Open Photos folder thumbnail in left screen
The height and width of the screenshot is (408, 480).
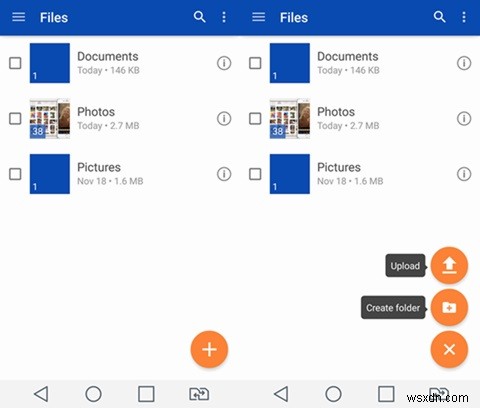coord(50,118)
